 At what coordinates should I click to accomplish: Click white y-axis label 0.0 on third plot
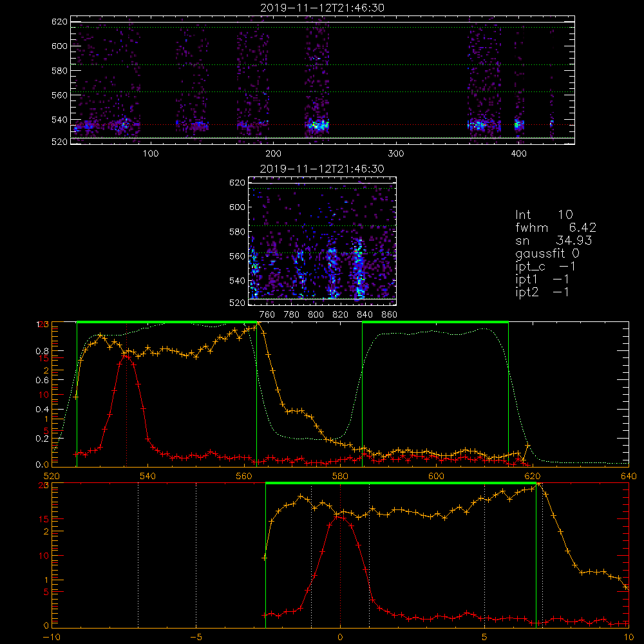point(42,464)
